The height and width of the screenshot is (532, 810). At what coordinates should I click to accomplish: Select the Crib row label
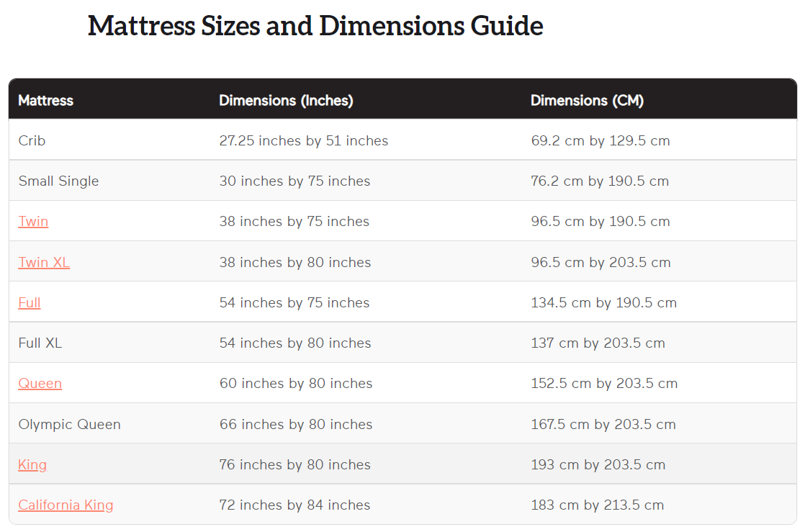pos(32,140)
